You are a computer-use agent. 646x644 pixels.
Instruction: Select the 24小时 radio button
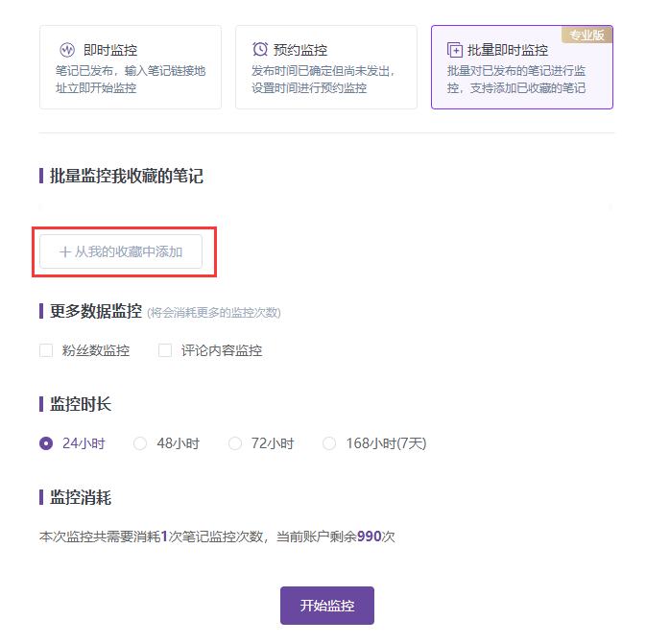46,443
